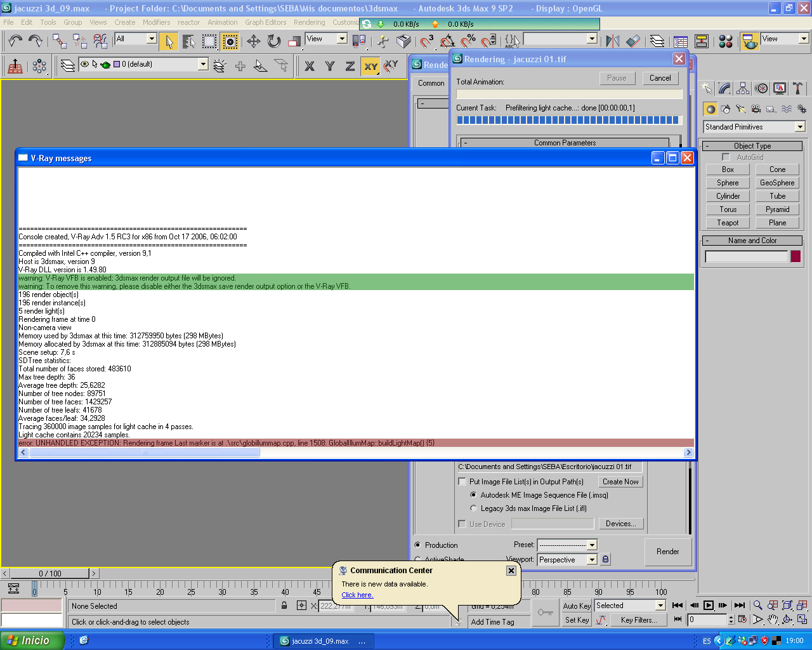Open the reference coordinate system 'View' dropdown

[x=342, y=39]
